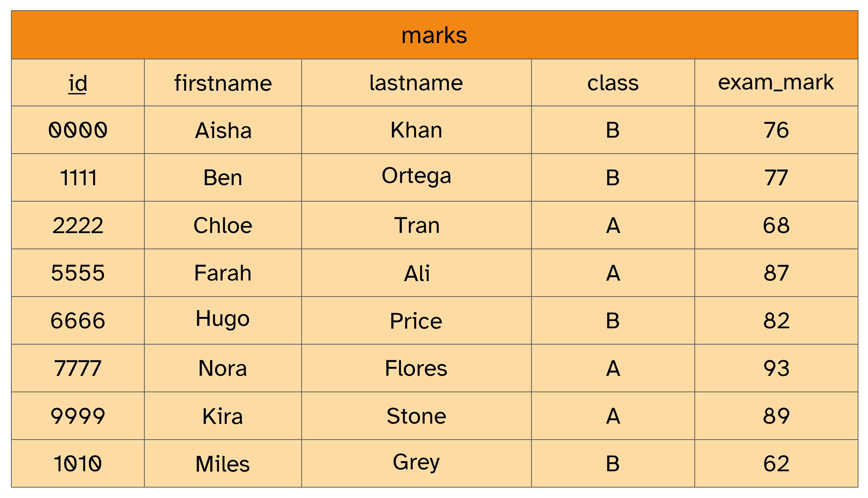
Task: Select the exam mark 77 cell
Action: 776,178
